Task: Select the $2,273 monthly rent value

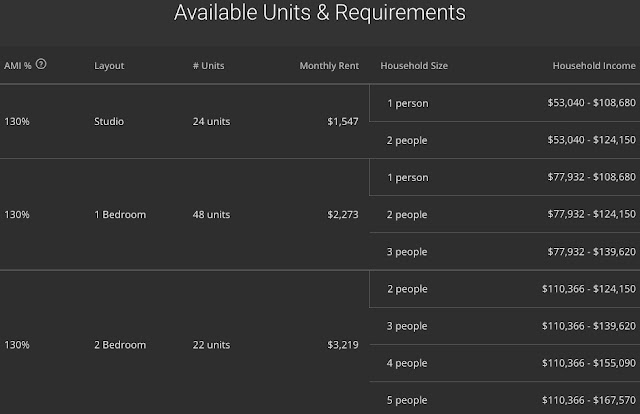Action: point(341,214)
